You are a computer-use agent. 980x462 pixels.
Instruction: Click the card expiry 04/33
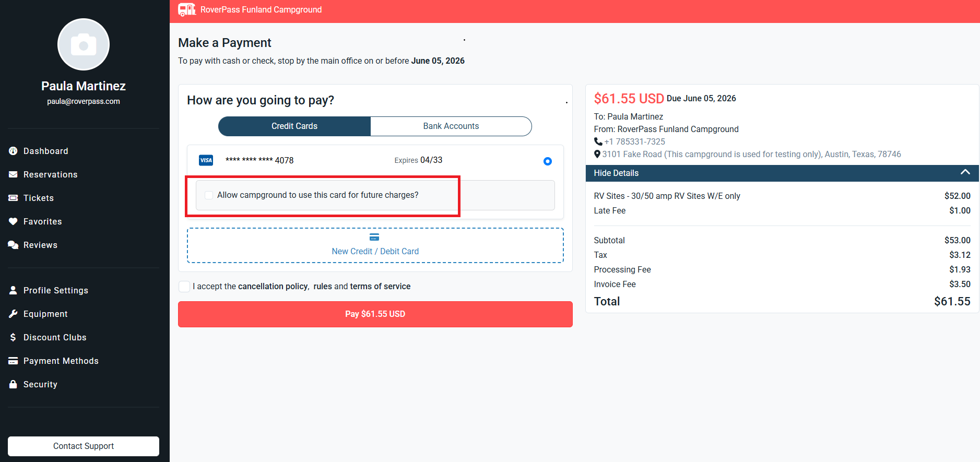431,160
